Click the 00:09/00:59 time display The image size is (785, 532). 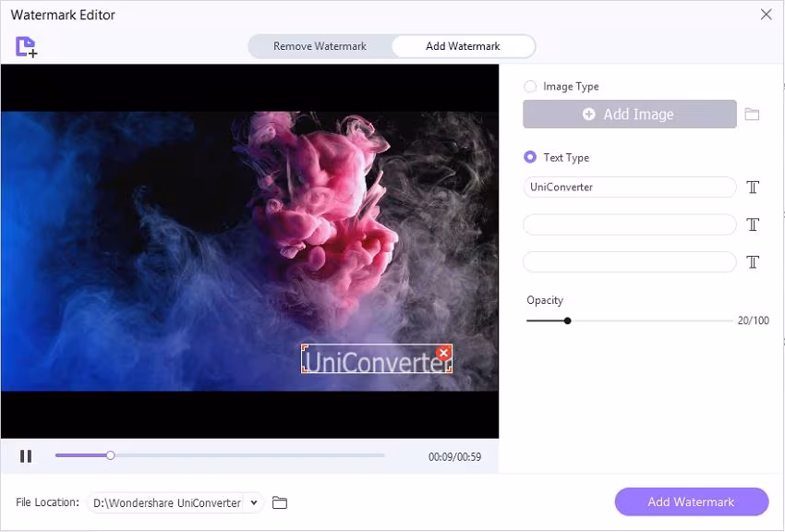(x=454, y=456)
